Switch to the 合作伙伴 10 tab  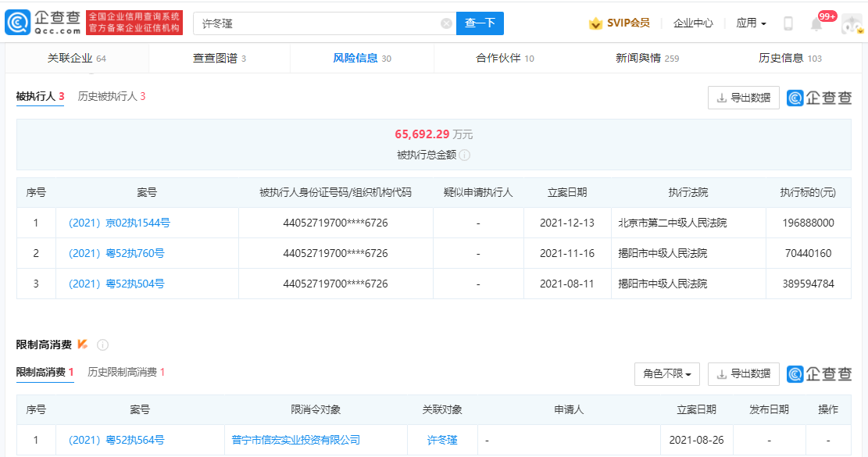[x=505, y=58]
